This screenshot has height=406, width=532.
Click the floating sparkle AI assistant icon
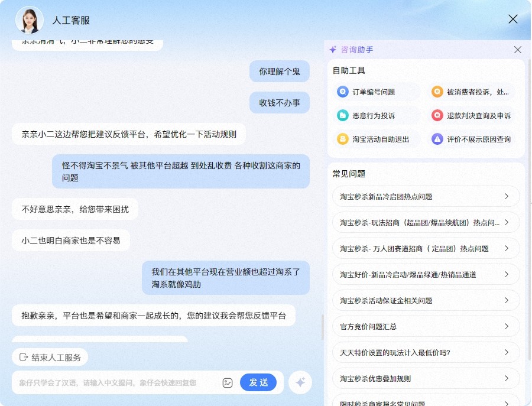tap(300, 382)
